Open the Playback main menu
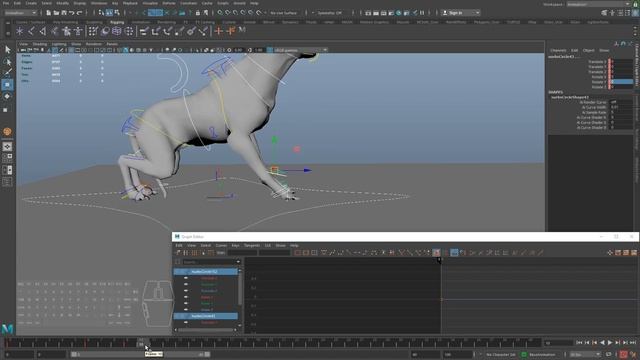This screenshot has height=360, width=640. tap(130, 3)
